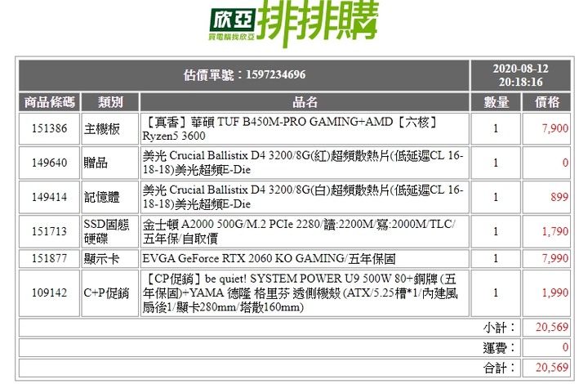
Task: Click quantity 1 in the C+P促銷 row
Action: [x=496, y=292]
